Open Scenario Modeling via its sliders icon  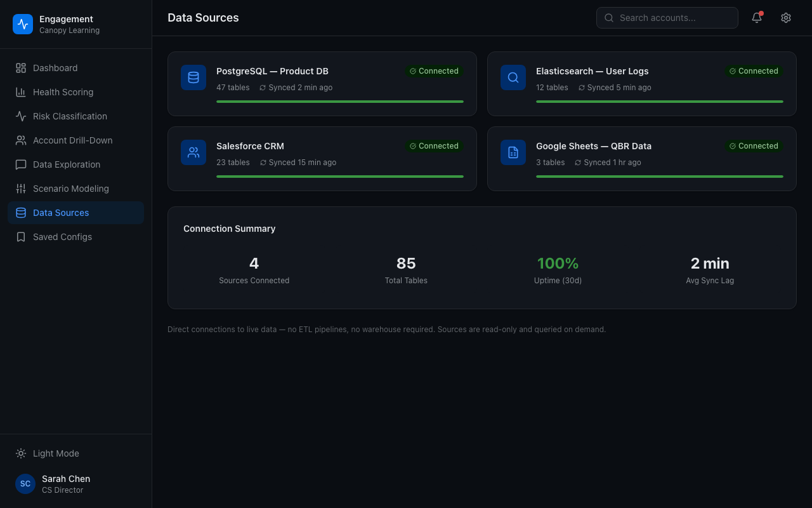point(21,189)
